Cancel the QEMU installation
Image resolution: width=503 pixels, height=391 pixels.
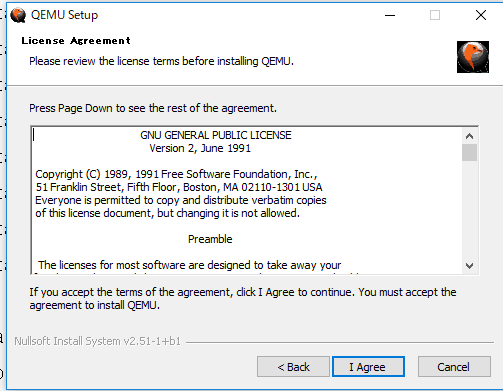point(454,367)
